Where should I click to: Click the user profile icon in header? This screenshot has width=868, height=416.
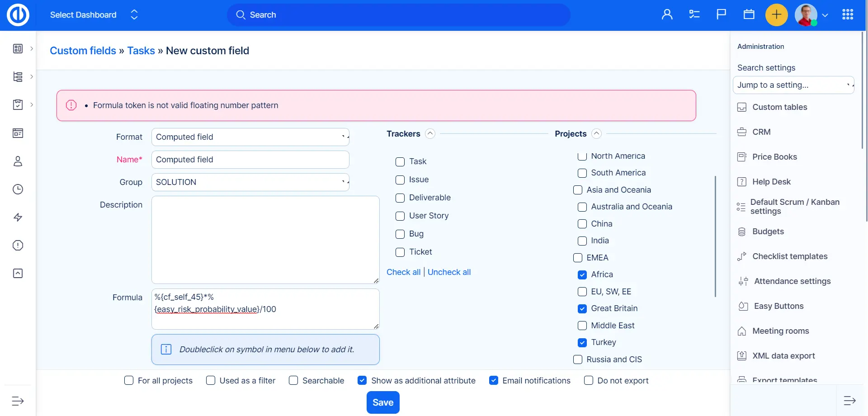(667, 15)
